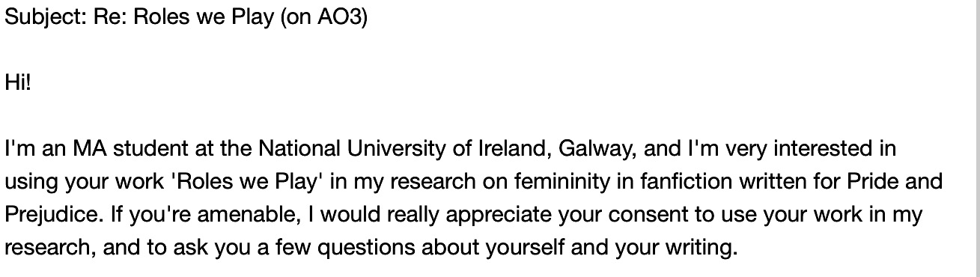Screen dimensions: 980x277
Task: Click the 'Hi!' greeting line
Action: click(x=18, y=82)
